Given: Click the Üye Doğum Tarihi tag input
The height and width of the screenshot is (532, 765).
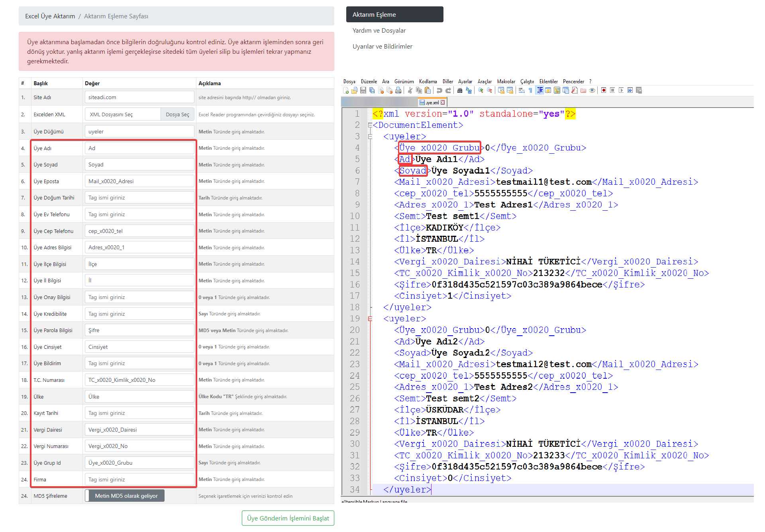Looking at the screenshot, I should 139,198.
